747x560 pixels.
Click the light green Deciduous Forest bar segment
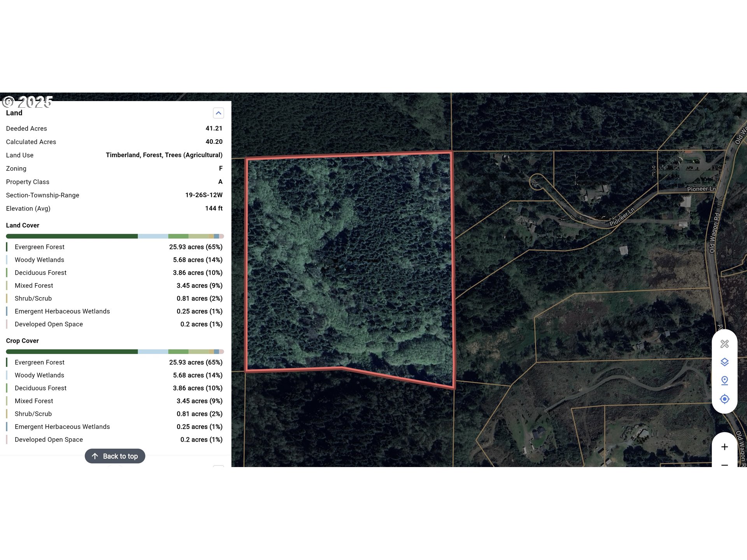[178, 236]
